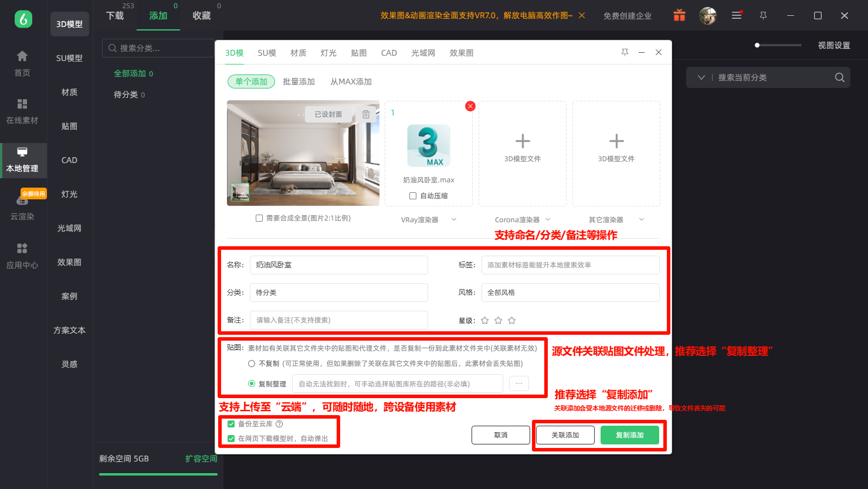Expand dropdown arrow in 搜索当前分类 bar
Image resolution: width=868 pixels, height=489 pixels.
(x=701, y=77)
